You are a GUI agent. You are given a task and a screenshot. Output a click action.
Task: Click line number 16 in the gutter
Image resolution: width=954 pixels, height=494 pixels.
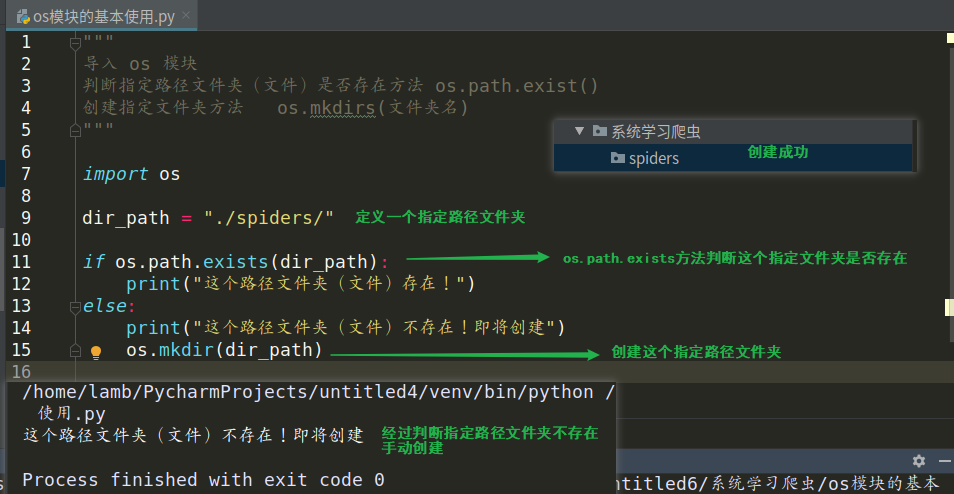[21, 372]
